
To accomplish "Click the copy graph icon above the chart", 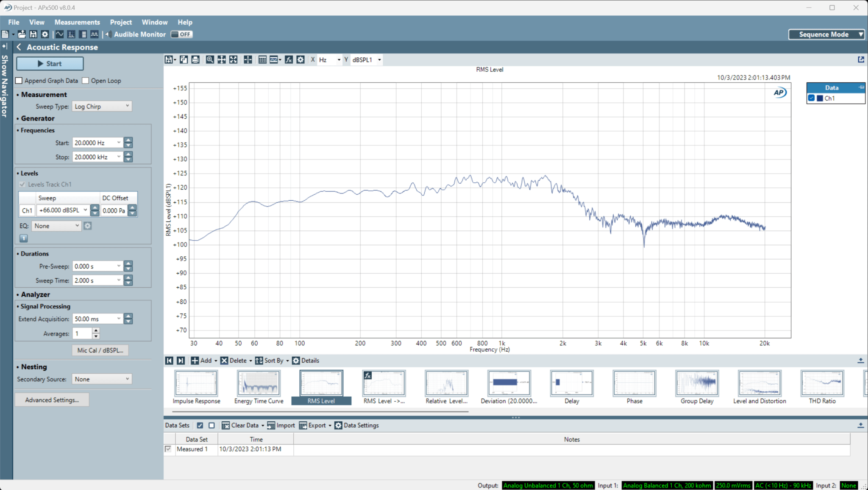I will pos(184,60).
